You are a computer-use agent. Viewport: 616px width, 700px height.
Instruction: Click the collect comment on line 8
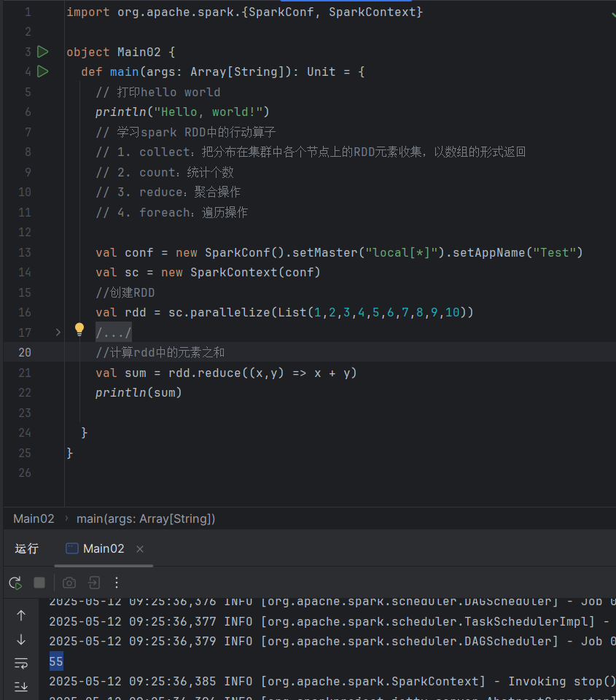[x=311, y=152]
